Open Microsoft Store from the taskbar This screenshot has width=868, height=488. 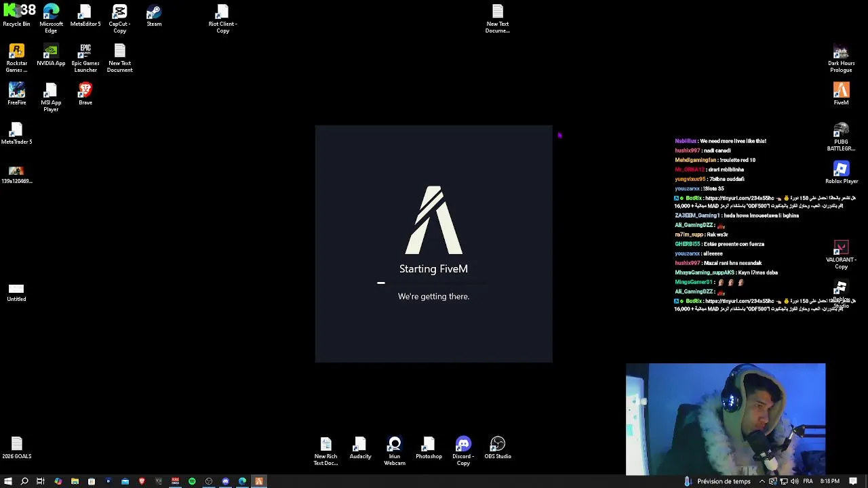coord(92,481)
